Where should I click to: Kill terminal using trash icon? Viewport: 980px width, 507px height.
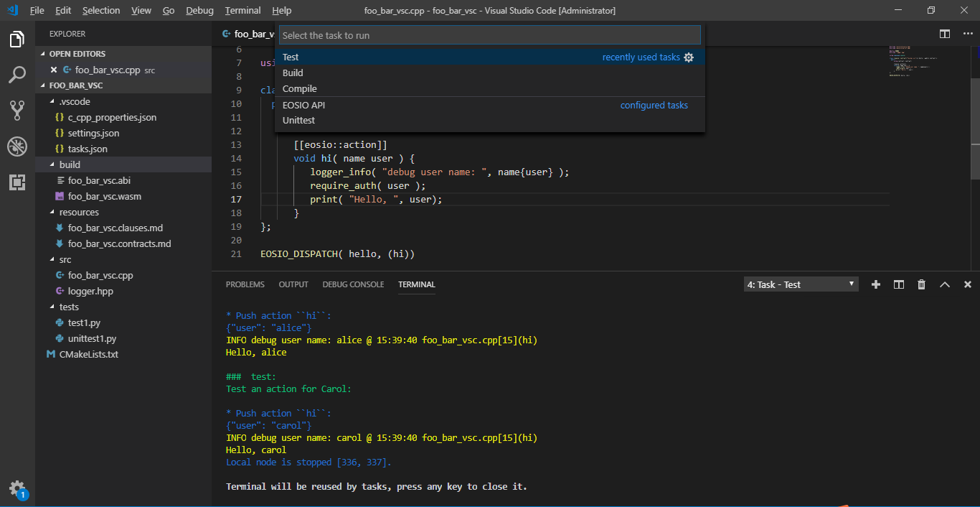point(922,284)
